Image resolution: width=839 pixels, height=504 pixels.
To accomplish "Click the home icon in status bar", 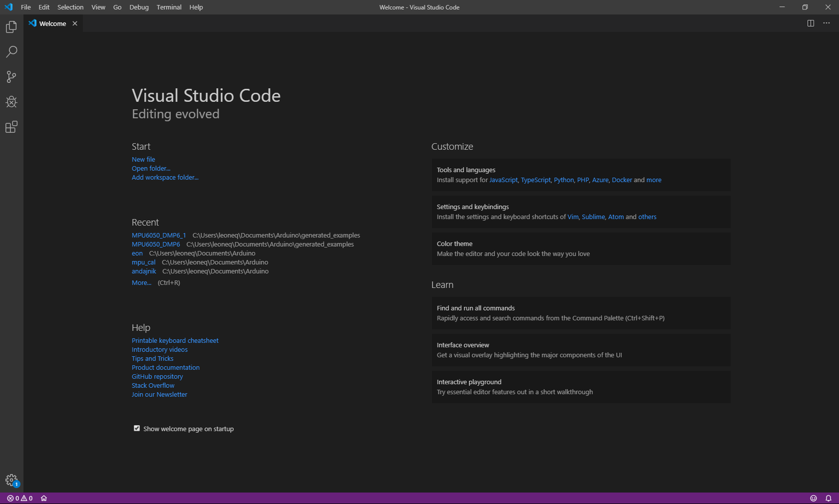I will tap(44, 498).
